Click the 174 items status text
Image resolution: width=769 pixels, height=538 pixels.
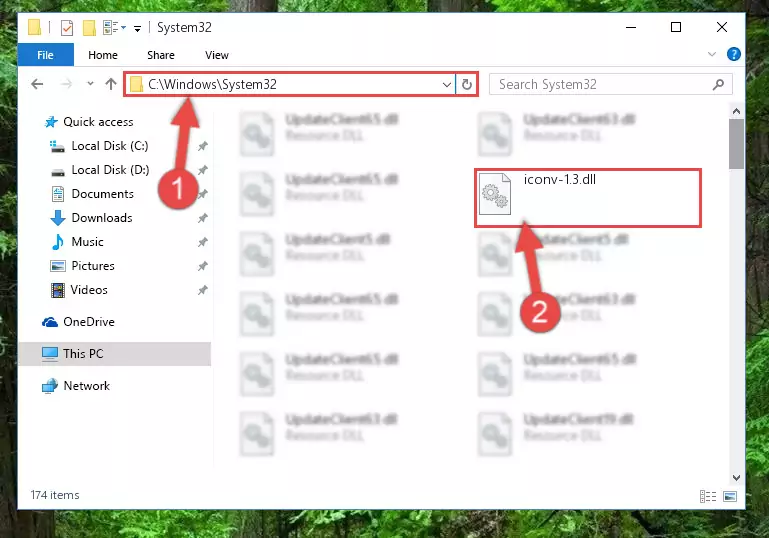point(55,495)
